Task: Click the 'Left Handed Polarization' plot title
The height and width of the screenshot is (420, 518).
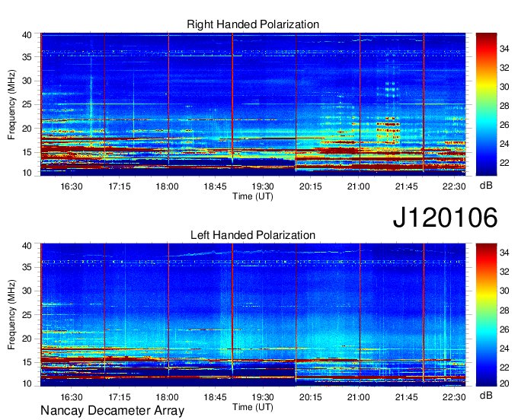Action: click(x=253, y=235)
